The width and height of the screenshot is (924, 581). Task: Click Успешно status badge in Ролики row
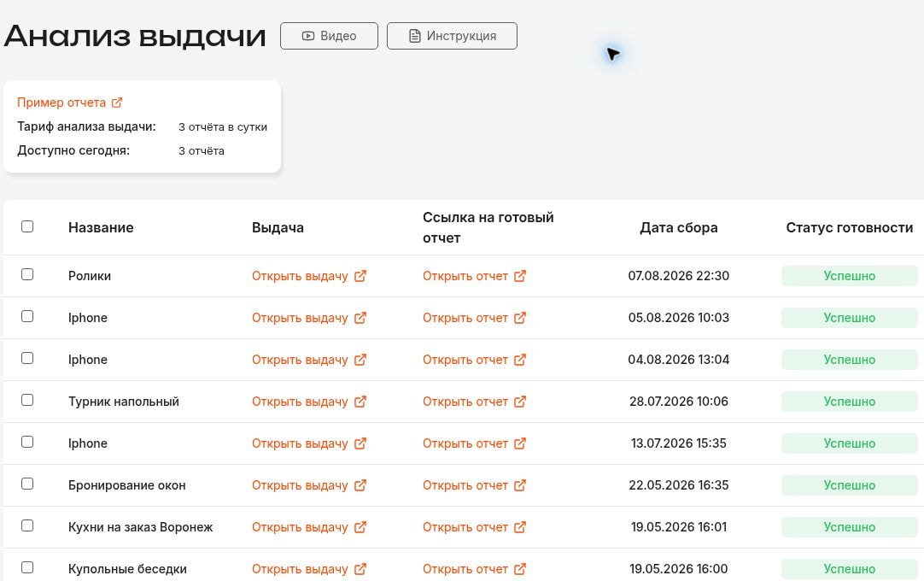pyautogui.click(x=849, y=276)
